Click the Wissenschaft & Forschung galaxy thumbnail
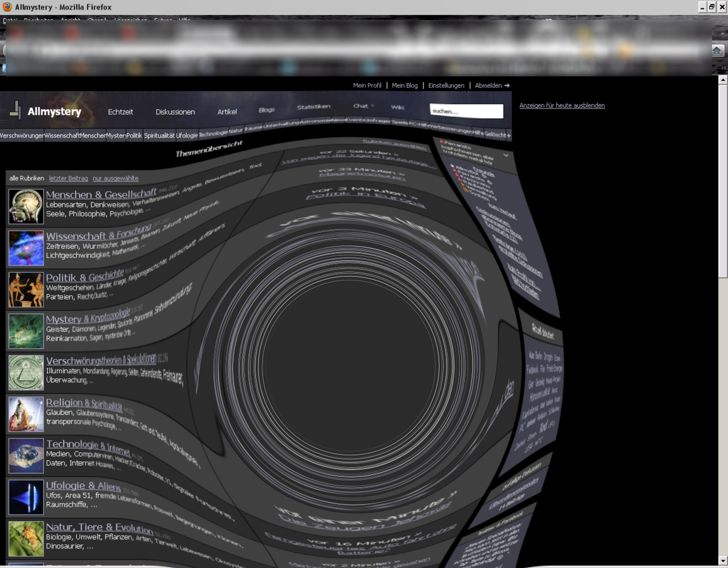Viewport: 728px width, 568px height. 26,248
